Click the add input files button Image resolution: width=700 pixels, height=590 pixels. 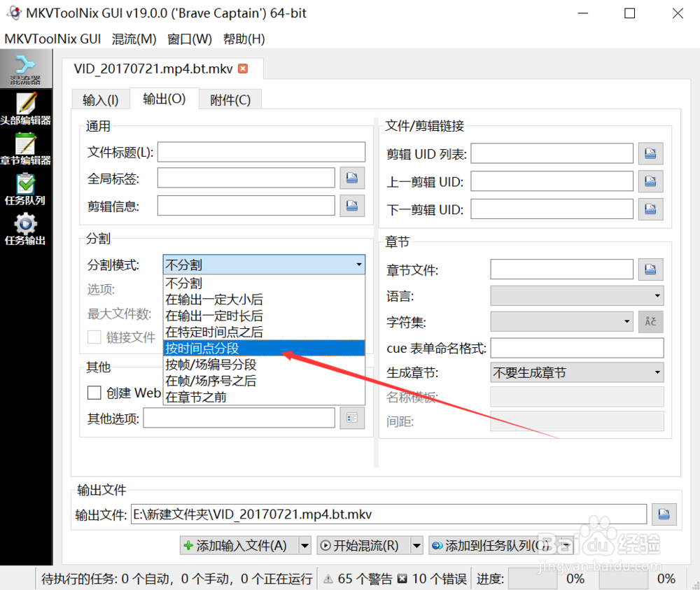coord(239,545)
